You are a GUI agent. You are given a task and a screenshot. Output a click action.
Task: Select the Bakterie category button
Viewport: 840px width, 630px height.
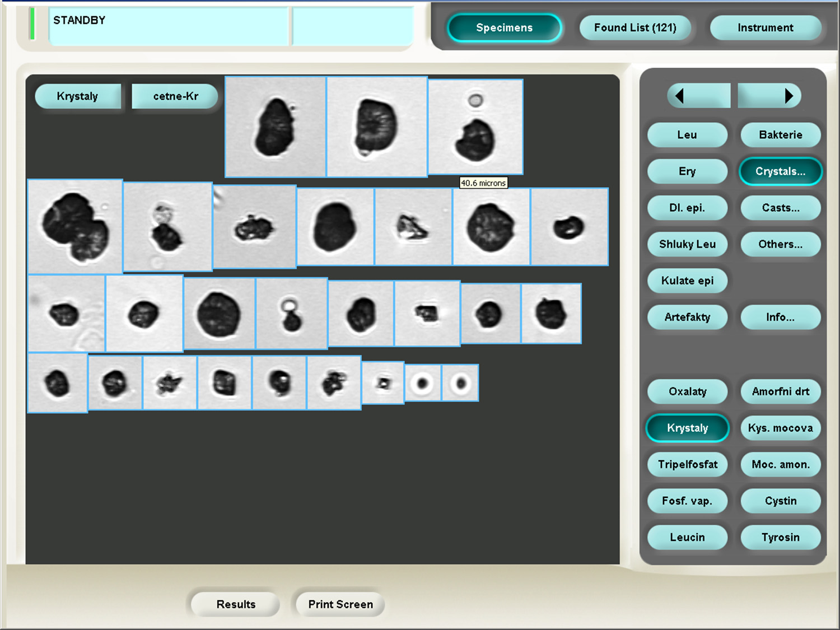pyautogui.click(x=781, y=135)
